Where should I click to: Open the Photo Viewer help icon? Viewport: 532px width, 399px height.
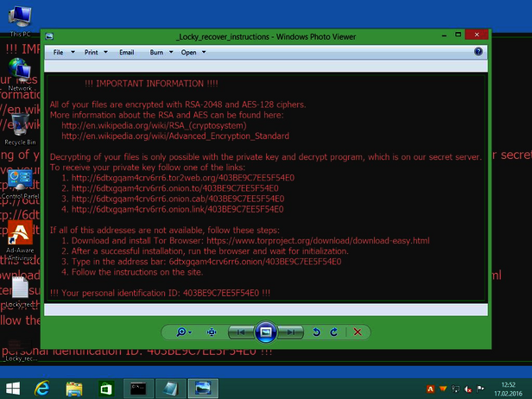[x=478, y=52]
